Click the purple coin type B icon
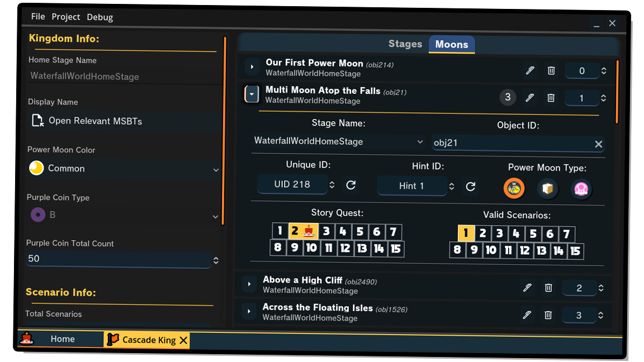The height and width of the screenshot is (362, 644). [x=38, y=215]
